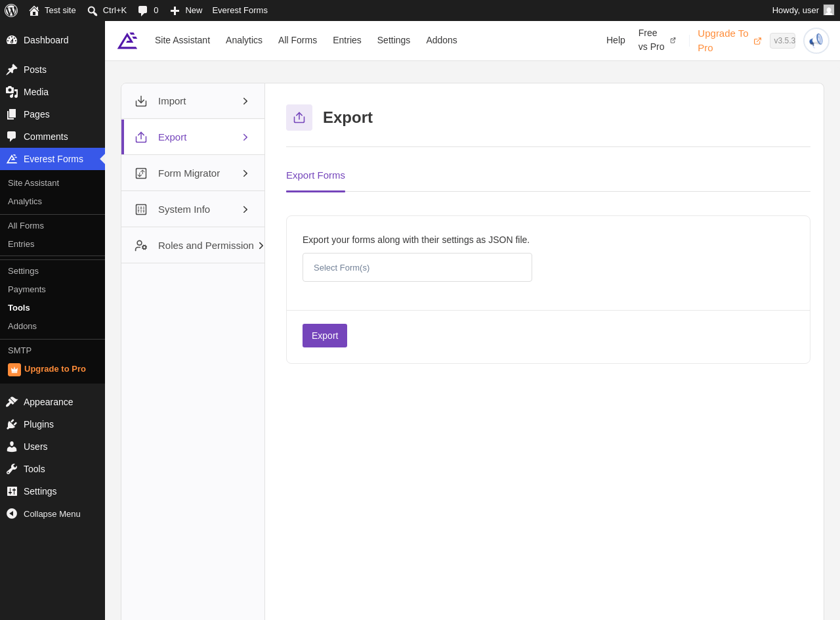Open SMTP submenu in left sidebar
Image resolution: width=840 pixels, height=620 pixels.
point(20,351)
